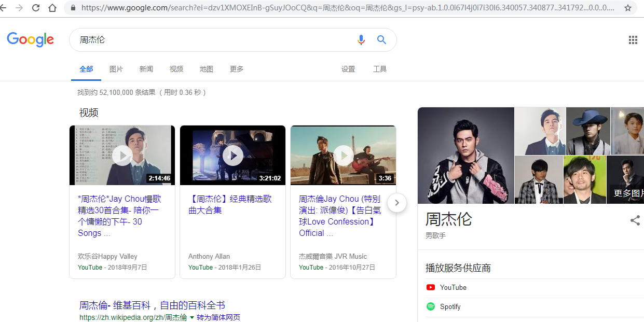Show next videos in the carousel

coord(397,203)
